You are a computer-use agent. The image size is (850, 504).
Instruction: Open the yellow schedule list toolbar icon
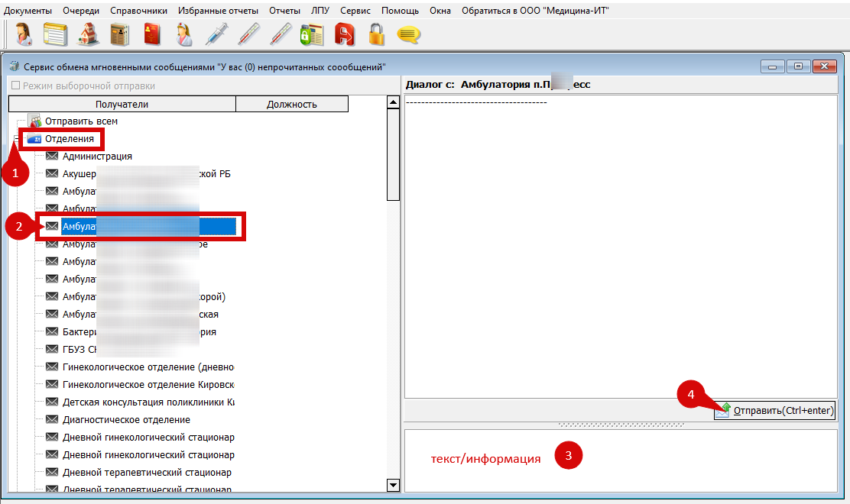[x=55, y=34]
